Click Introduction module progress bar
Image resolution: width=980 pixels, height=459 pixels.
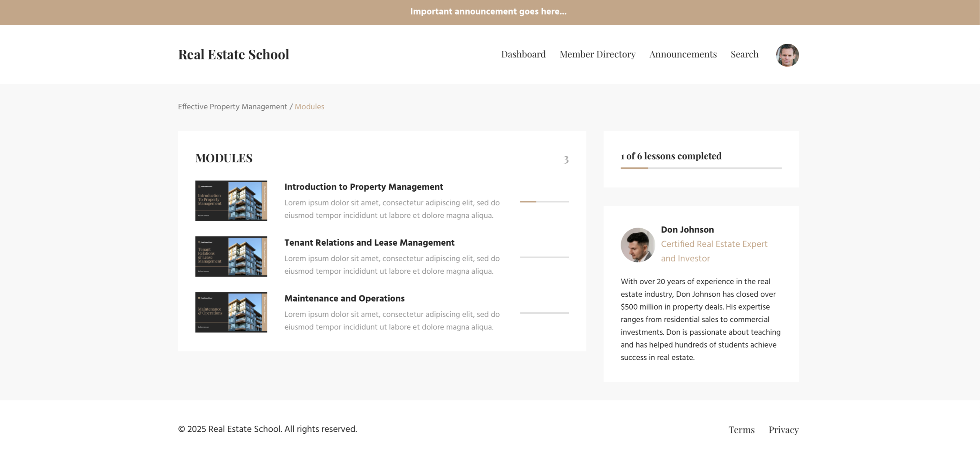pos(544,202)
